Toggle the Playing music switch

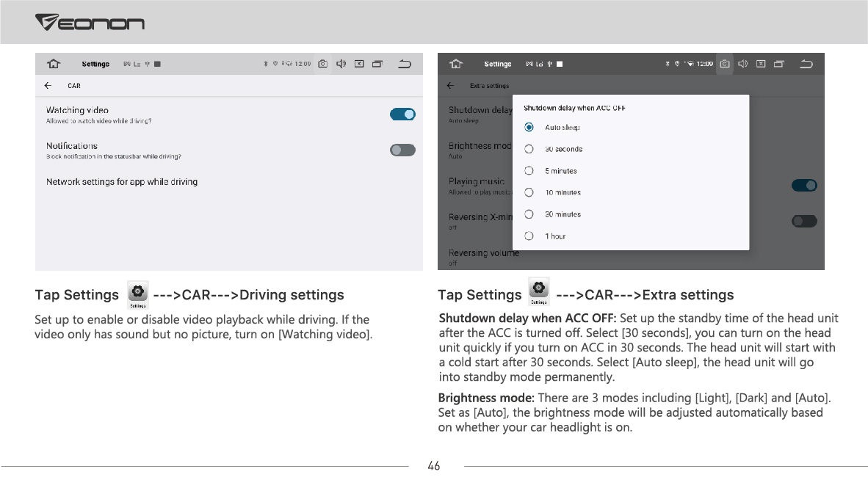[x=804, y=186]
